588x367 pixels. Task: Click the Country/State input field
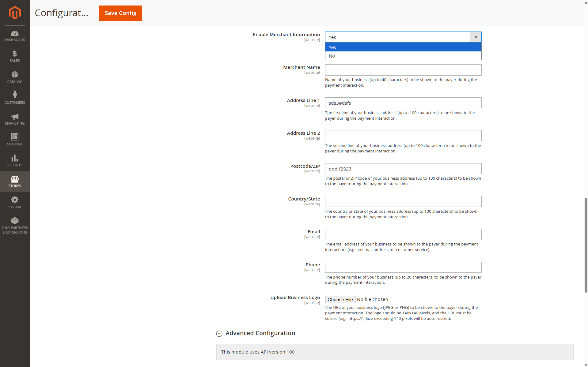click(403, 201)
